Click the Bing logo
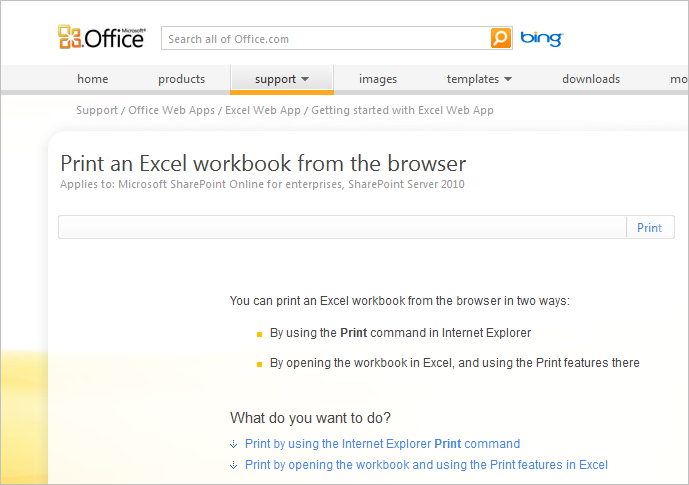Screen dimensions: 689x485 (541, 39)
